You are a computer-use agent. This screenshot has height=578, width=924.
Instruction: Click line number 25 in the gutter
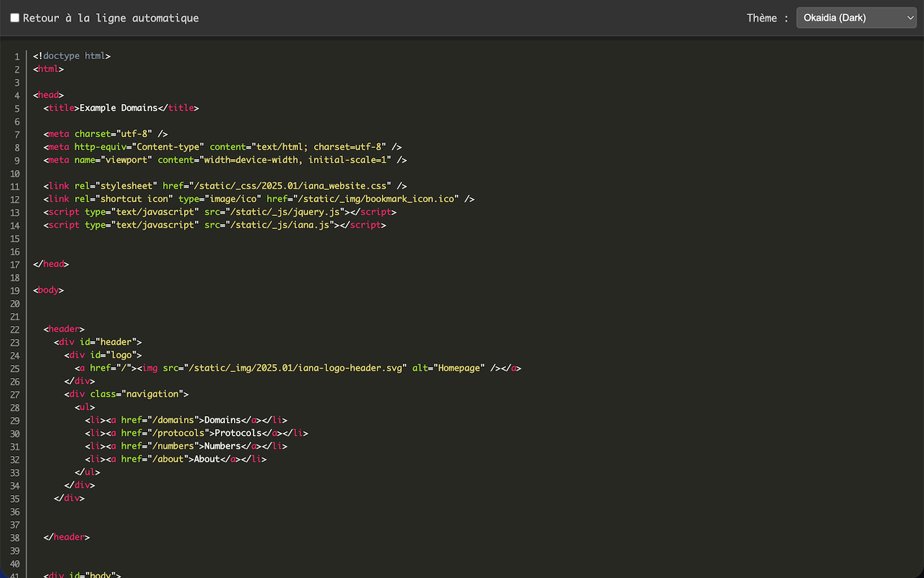coord(14,368)
